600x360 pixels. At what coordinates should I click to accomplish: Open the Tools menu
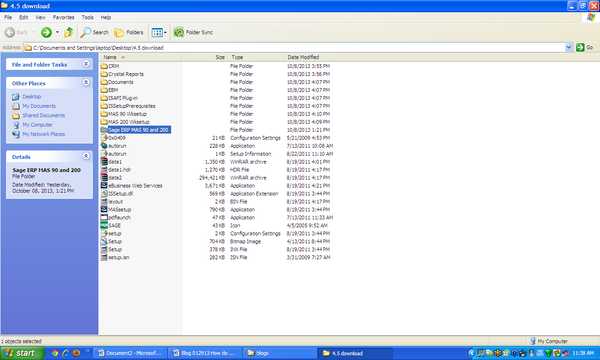tap(87, 17)
